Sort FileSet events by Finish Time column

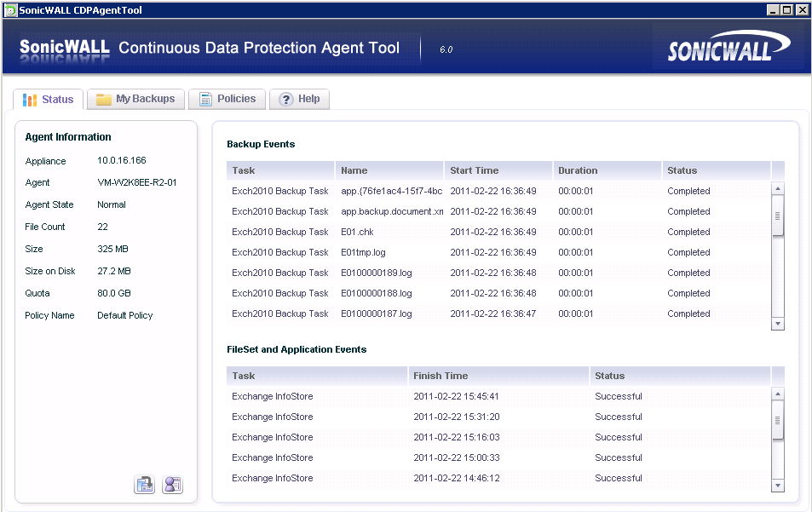point(498,376)
